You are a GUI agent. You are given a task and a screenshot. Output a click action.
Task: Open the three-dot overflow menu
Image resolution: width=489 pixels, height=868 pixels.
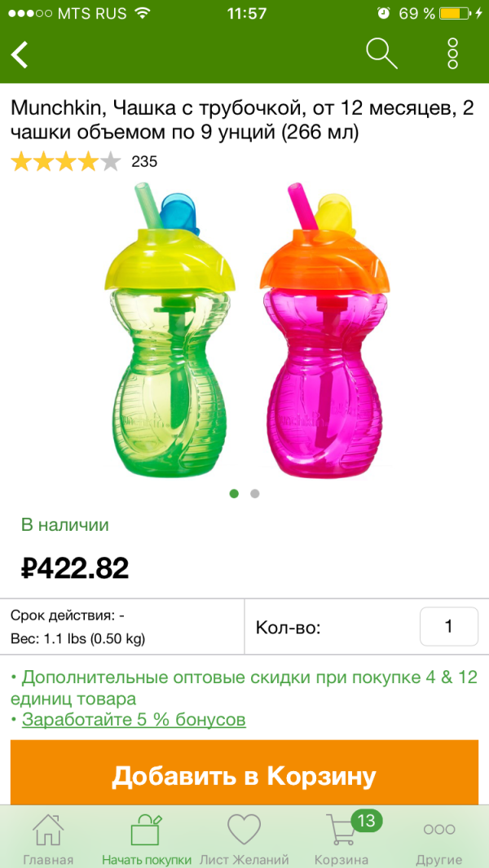pos(452,54)
